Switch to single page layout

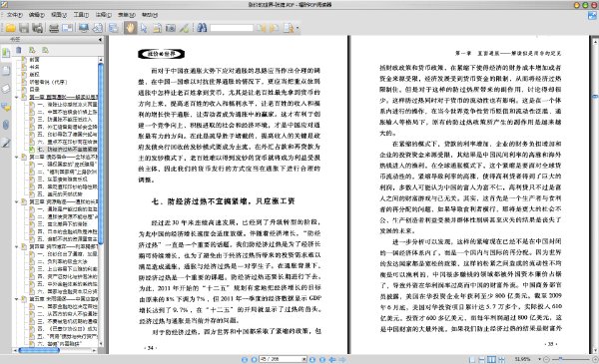472,359
